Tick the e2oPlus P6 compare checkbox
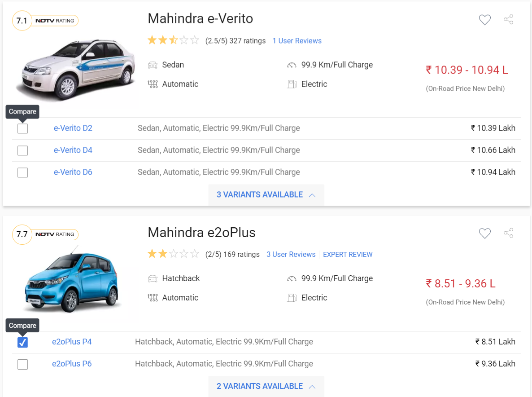 pyautogui.click(x=23, y=364)
